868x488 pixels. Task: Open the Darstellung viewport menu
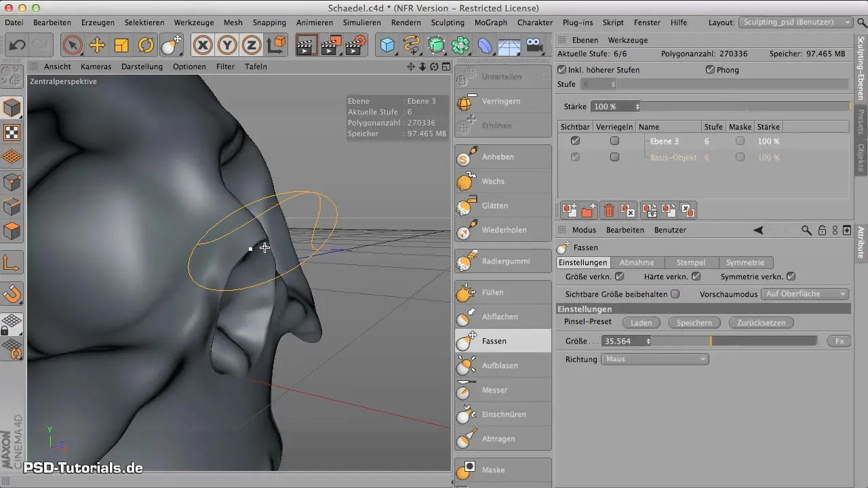click(142, 66)
